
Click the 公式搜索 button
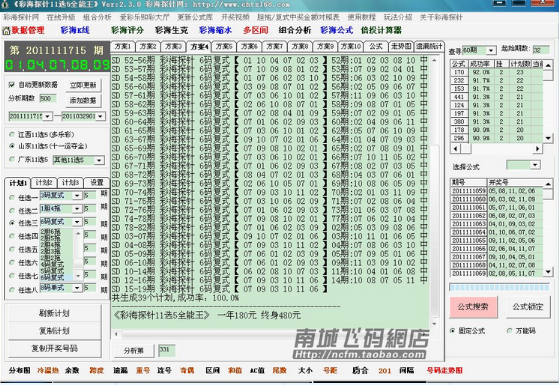(x=473, y=307)
